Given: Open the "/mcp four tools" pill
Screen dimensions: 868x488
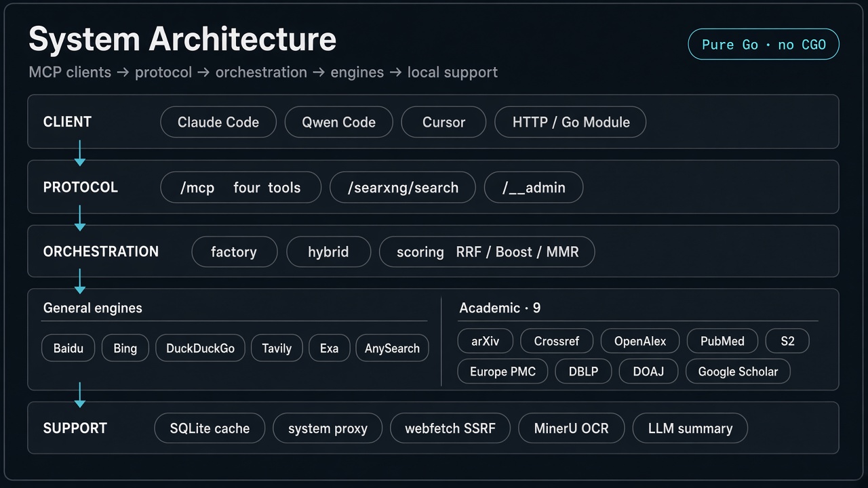Looking at the screenshot, I should point(241,187).
